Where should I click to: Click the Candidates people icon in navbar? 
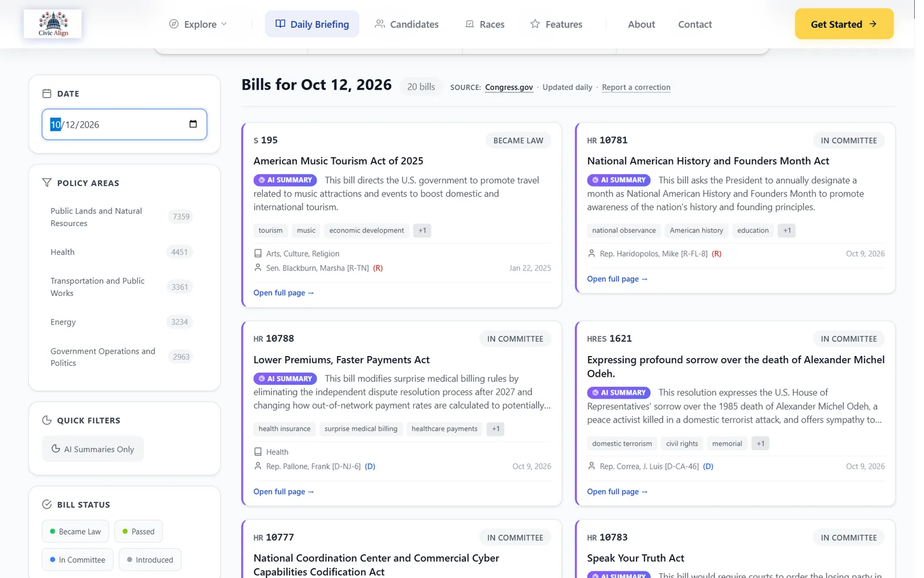coord(379,24)
